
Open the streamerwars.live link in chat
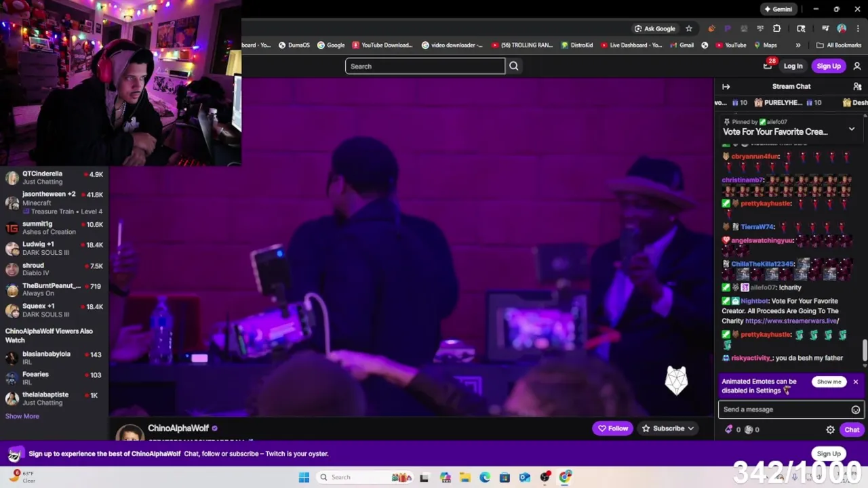[792, 321]
